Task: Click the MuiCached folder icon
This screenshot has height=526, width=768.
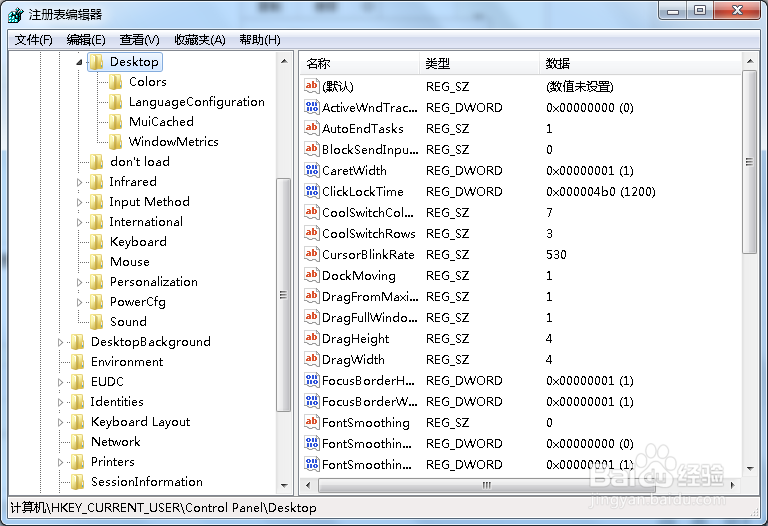Action: 116,122
